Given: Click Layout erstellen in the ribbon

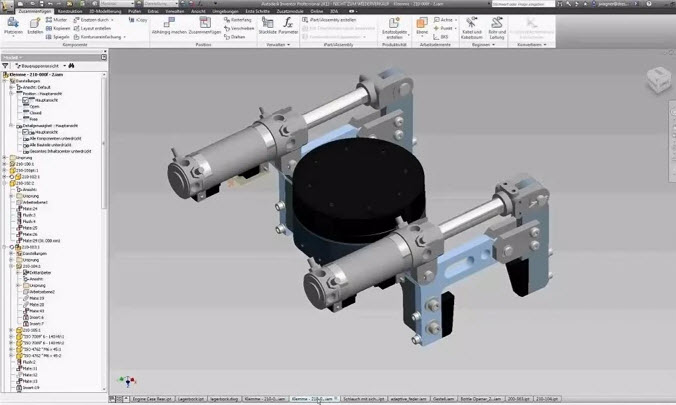Looking at the screenshot, I should point(92,28).
